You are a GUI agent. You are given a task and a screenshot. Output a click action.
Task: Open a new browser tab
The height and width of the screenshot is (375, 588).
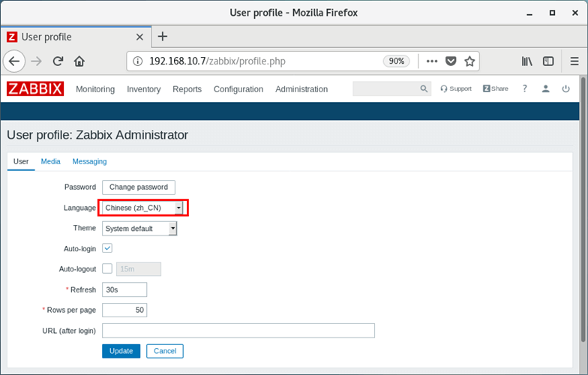162,36
